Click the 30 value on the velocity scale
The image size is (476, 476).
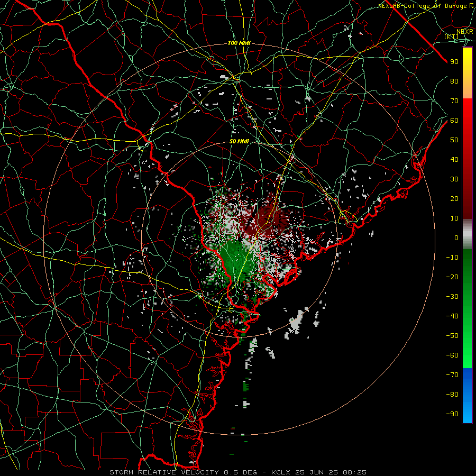coord(454,179)
